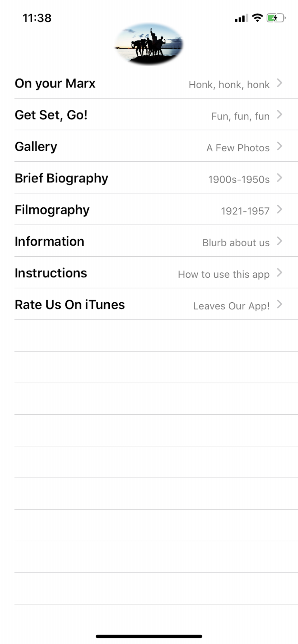
Task: Tap the Wi-Fi status icon
Action: (257, 18)
